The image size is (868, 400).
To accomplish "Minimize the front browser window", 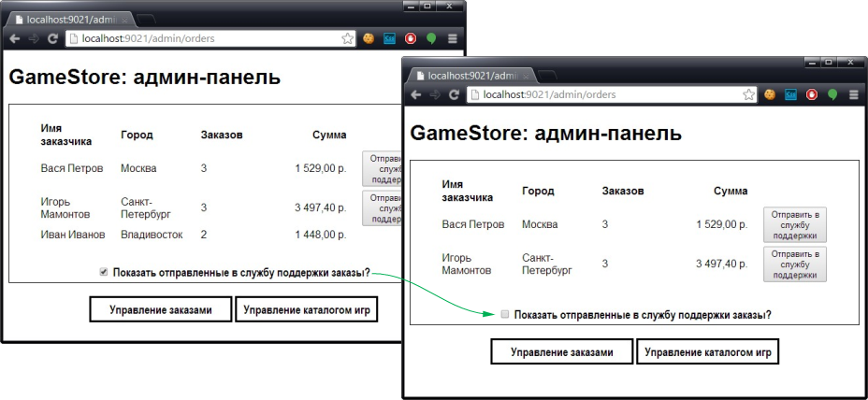I will [x=813, y=63].
